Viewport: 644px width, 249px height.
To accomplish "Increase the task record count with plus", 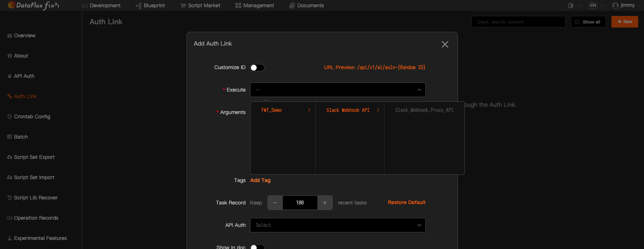I will pos(325,203).
